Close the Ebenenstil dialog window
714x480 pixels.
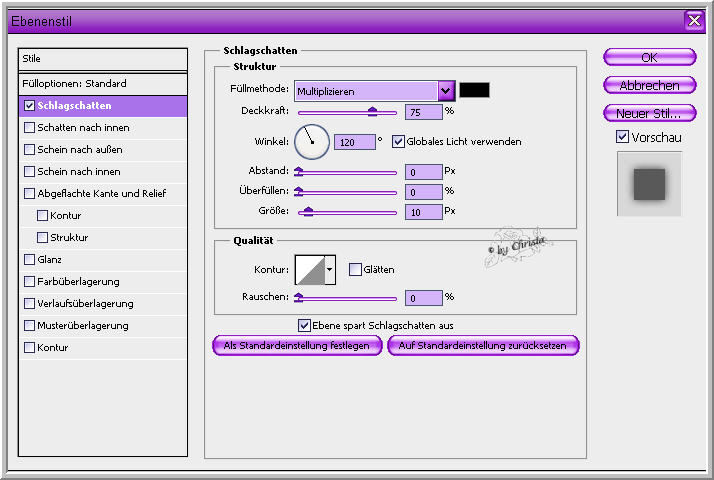[694, 20]
